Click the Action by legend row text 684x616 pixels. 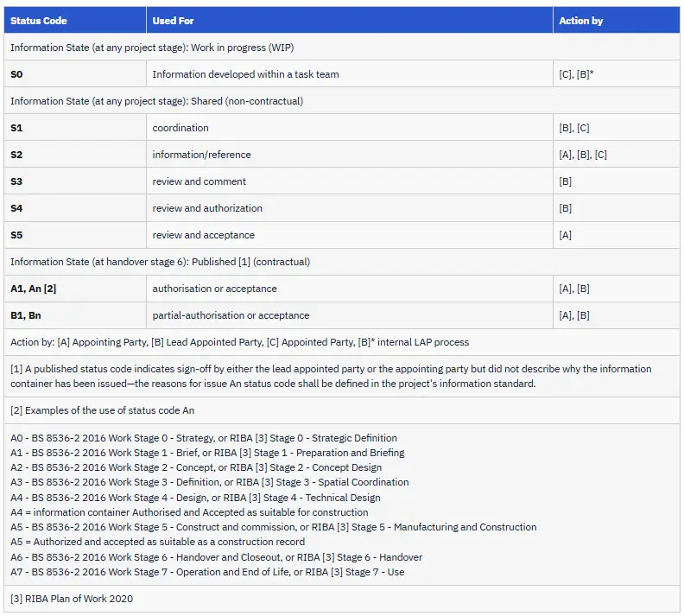(239, 342)
